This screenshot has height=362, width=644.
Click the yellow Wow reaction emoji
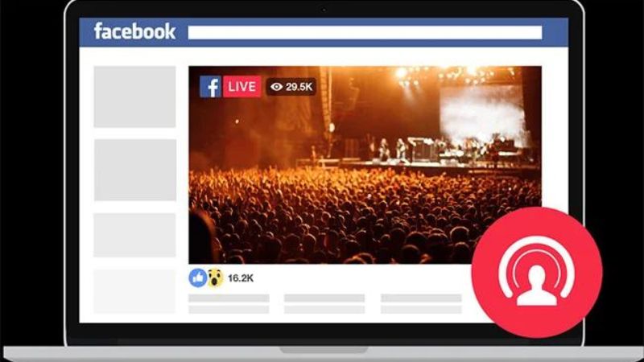coord(215,278)
